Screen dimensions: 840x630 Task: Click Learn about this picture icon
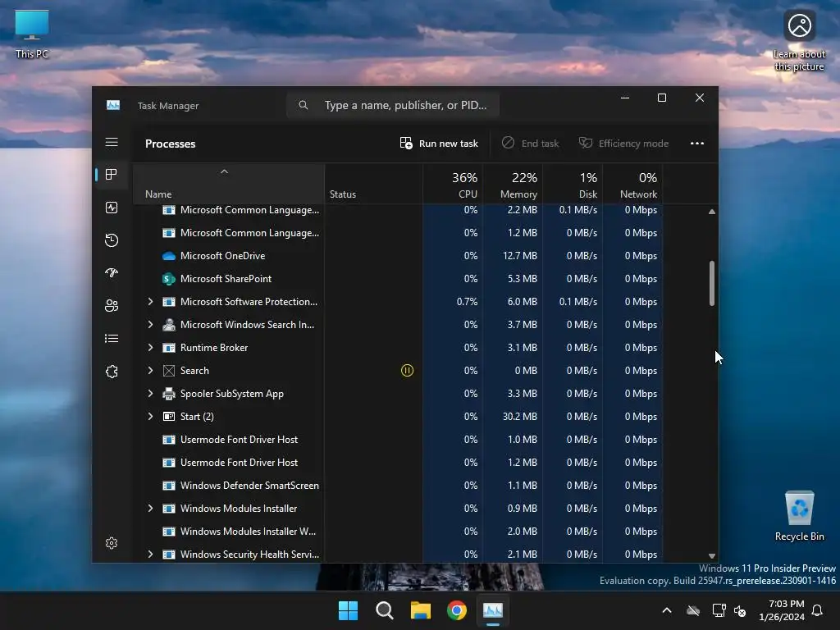[799, 41]
